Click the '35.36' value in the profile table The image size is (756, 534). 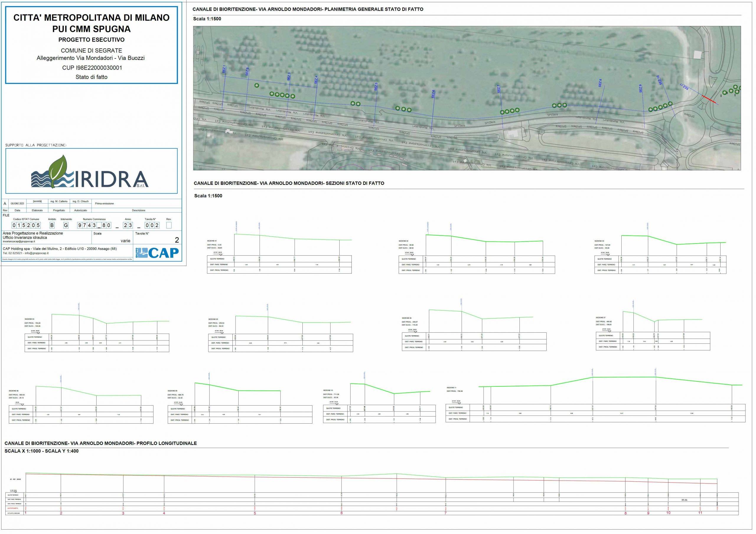(684, 500)
